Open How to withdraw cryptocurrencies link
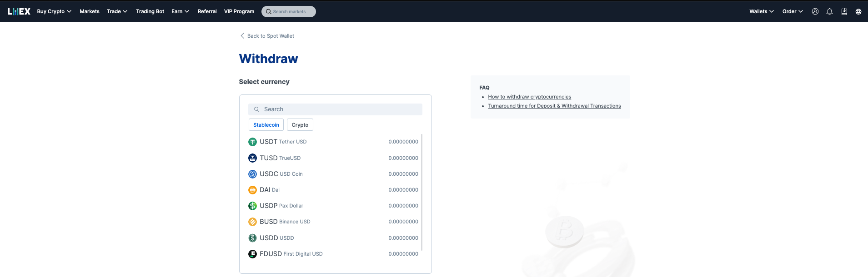The width and height of the screenshot is (868, 277). 530,97
